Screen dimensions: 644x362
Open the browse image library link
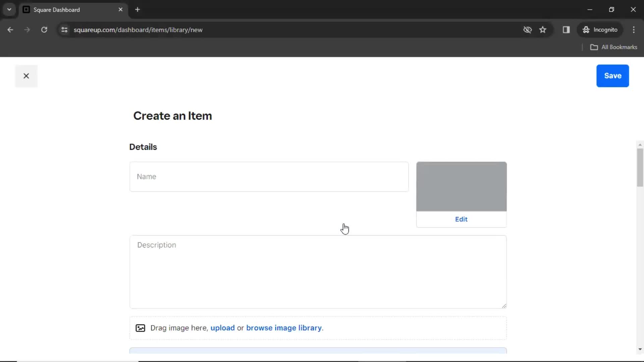[284, 328]
